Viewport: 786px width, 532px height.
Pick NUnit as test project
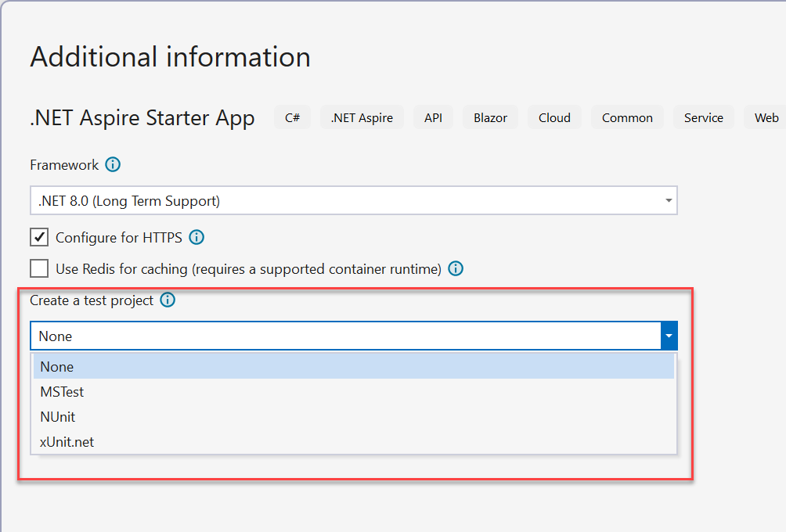coord(354,417)
